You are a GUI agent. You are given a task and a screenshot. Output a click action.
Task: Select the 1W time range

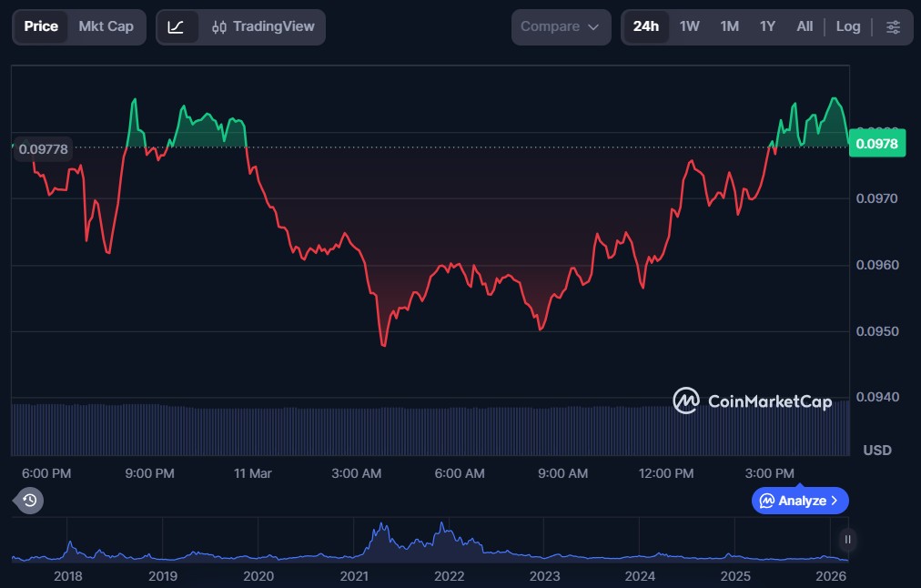(690, 26)
